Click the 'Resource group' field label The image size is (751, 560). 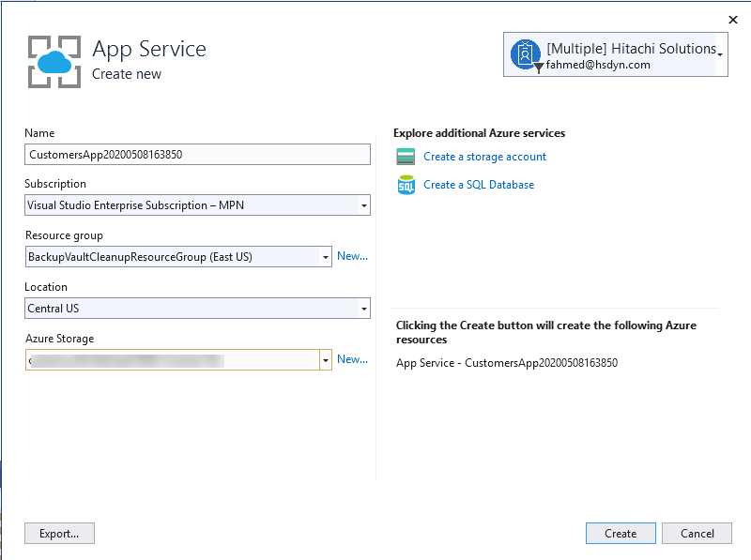pos(64,235)
